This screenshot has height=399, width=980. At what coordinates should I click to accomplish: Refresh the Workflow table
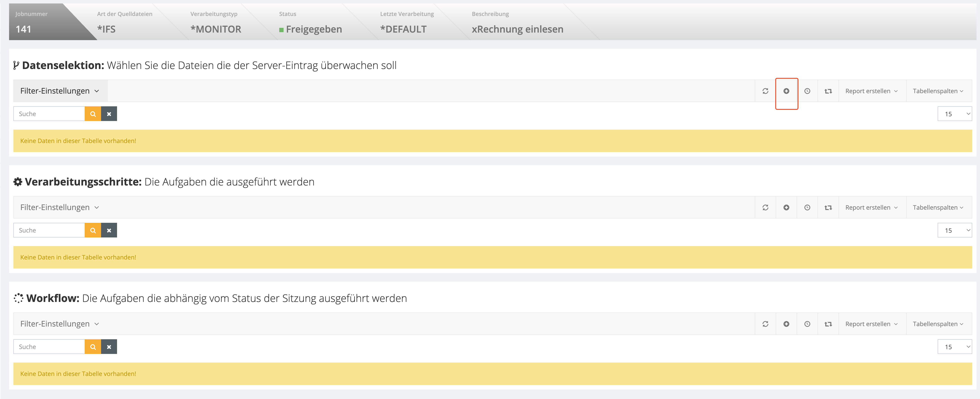pyautogui.click(x=765, y=324)
